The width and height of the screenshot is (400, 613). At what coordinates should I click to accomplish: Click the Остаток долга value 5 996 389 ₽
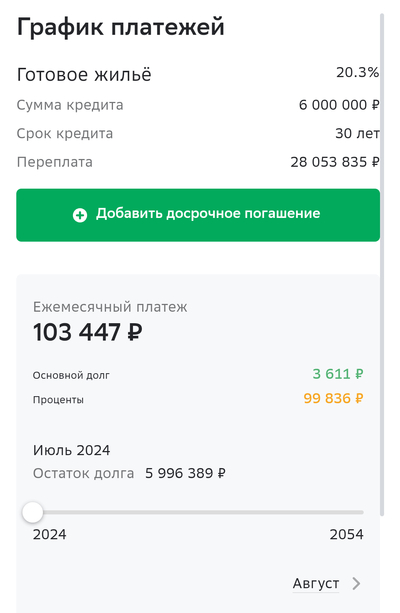pos(185,473)
